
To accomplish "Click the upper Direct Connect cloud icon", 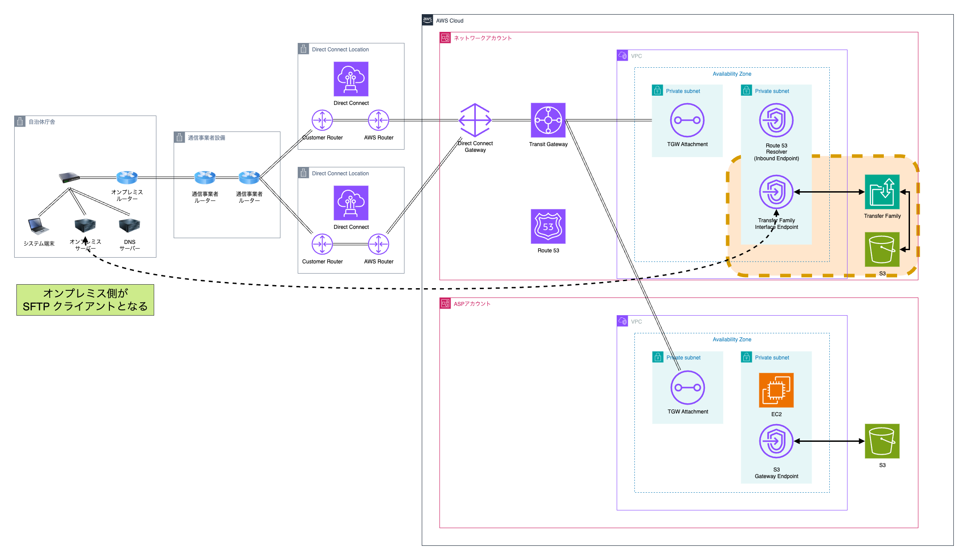I will click(x=351, y=79).
